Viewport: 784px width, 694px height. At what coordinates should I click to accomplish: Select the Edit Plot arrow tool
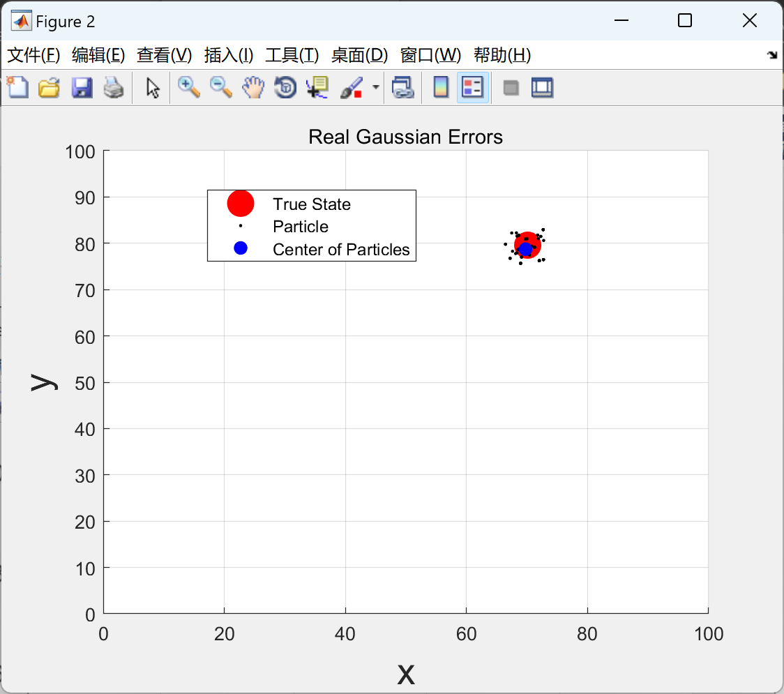click(x=153, y=87)
